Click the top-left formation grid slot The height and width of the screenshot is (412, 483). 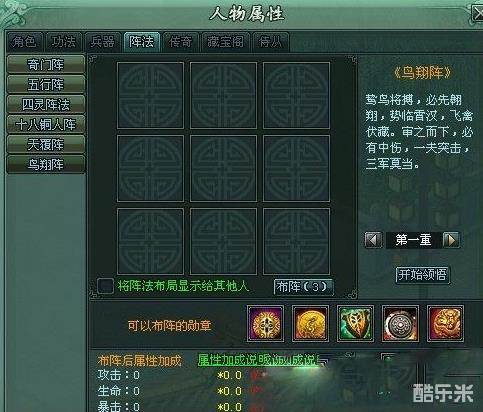tap(150, 95)
